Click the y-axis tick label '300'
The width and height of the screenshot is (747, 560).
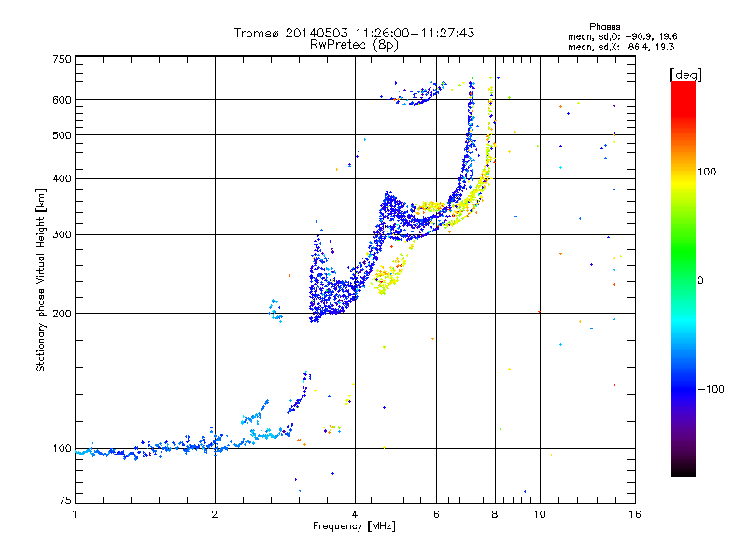62,235
